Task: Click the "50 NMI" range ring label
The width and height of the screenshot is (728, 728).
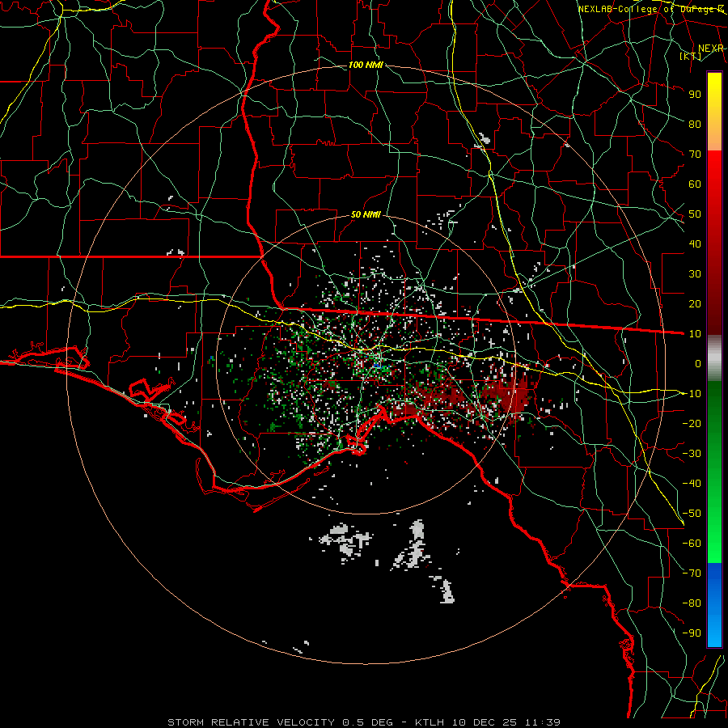Action: point(366,214)
